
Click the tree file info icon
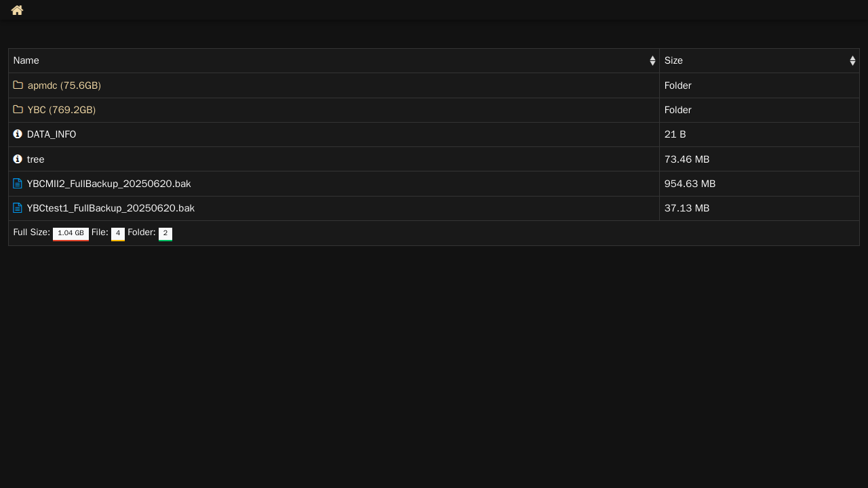click(x=18, y=159)
